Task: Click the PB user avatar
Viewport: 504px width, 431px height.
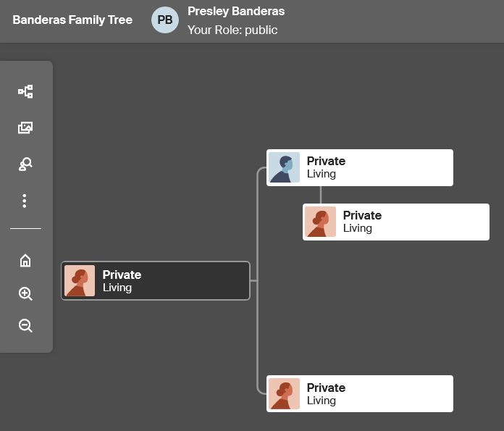Action: pyautogui.click(x=165, y=20)
